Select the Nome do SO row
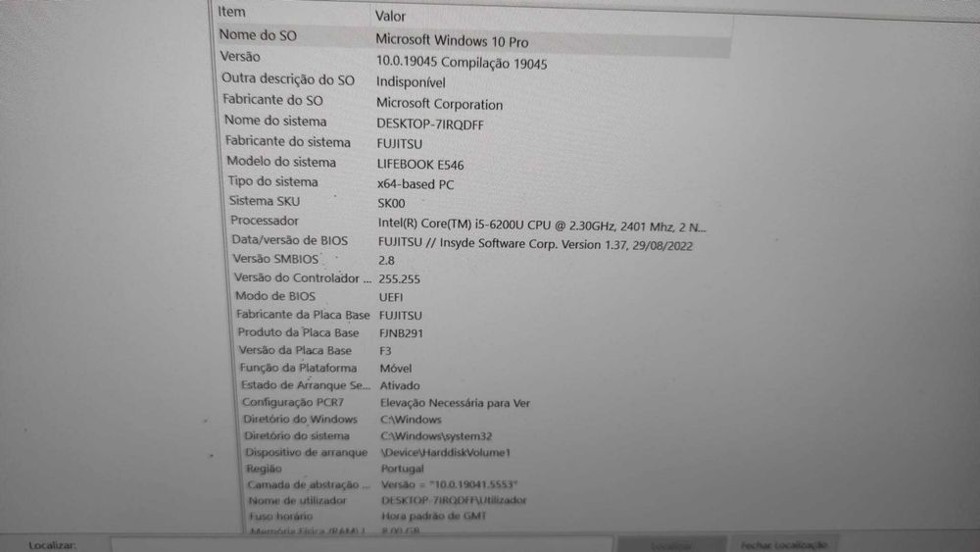Screen dimensions: 980x552 click(258, 35)
